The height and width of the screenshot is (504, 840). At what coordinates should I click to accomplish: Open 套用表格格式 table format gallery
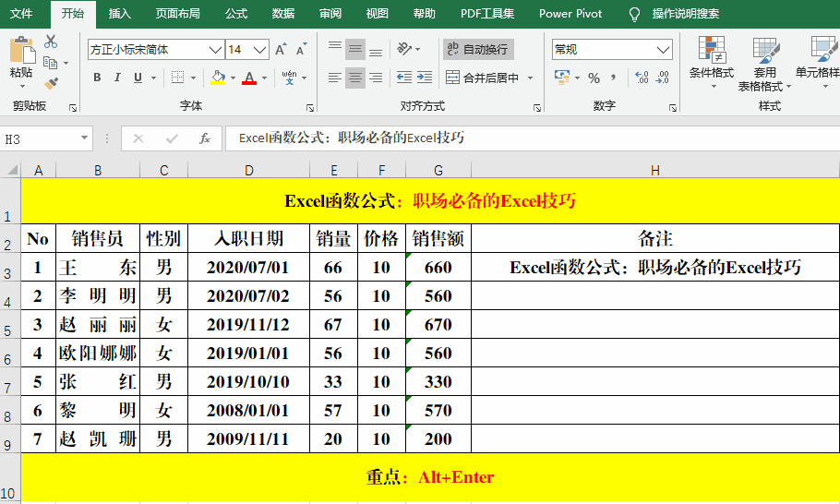tap(764, 65)
